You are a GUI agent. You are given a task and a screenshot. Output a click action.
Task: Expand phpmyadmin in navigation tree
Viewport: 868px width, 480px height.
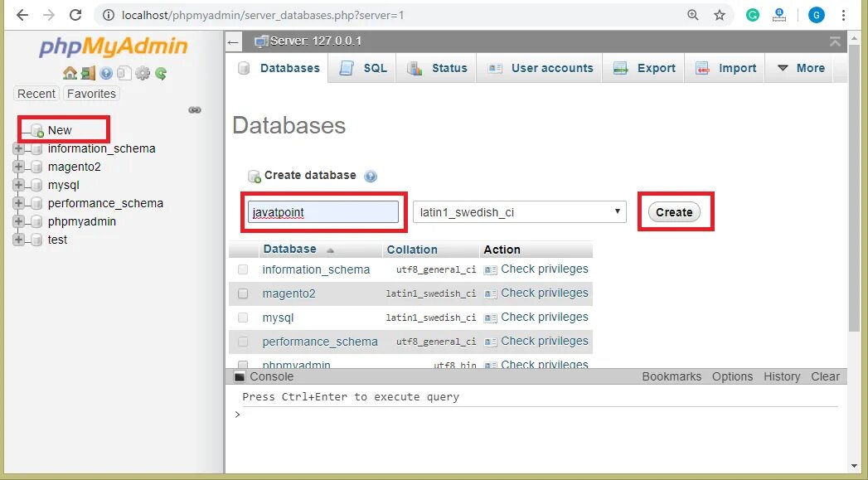18,221
